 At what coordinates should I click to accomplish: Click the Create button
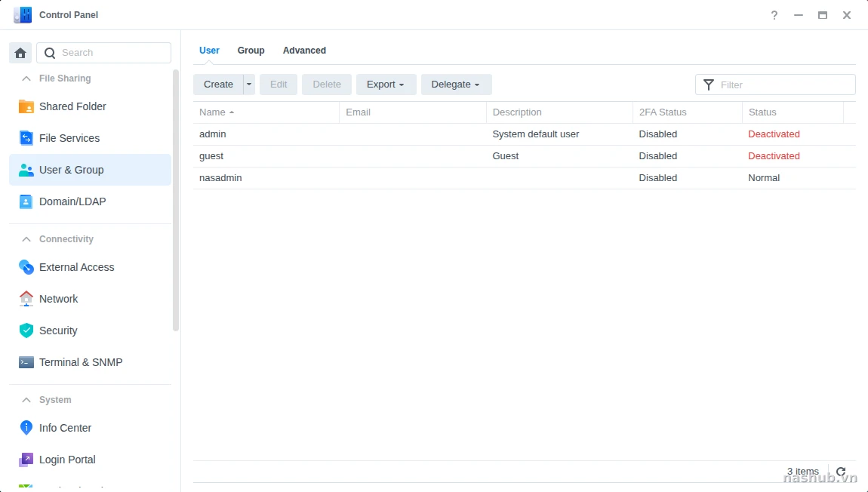(218, 84)
